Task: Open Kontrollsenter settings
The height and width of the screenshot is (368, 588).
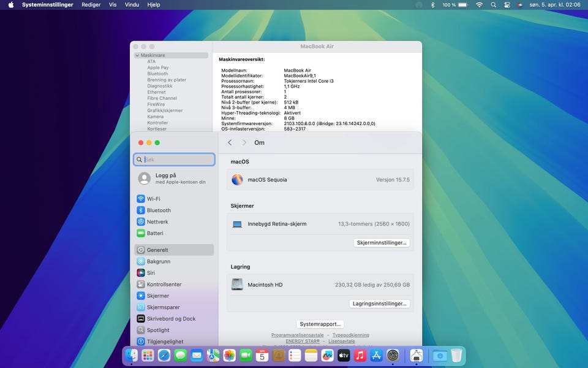Action: 174,284
